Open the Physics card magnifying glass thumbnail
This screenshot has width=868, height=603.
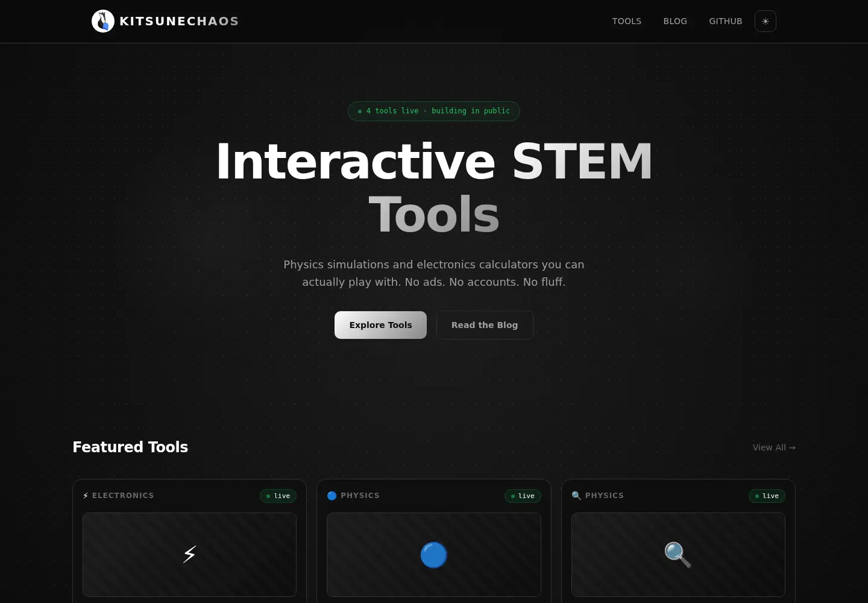point(678,555)
